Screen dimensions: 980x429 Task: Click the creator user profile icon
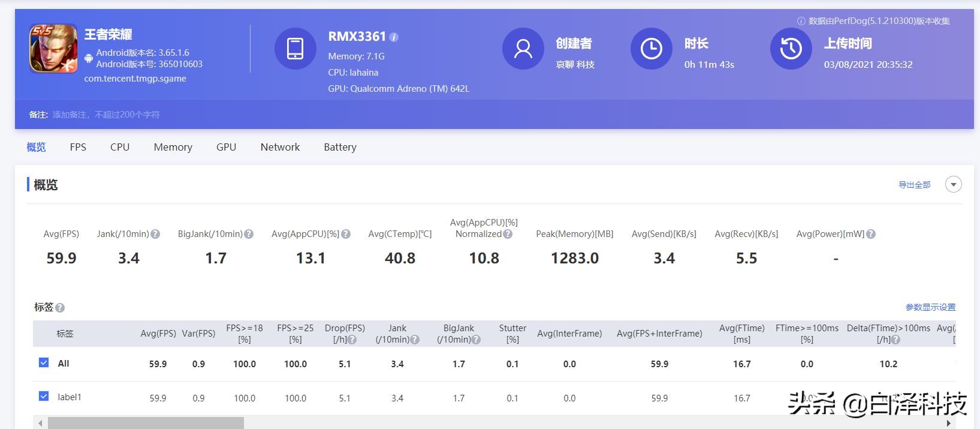pyautogui.click(x=523, y=49)
